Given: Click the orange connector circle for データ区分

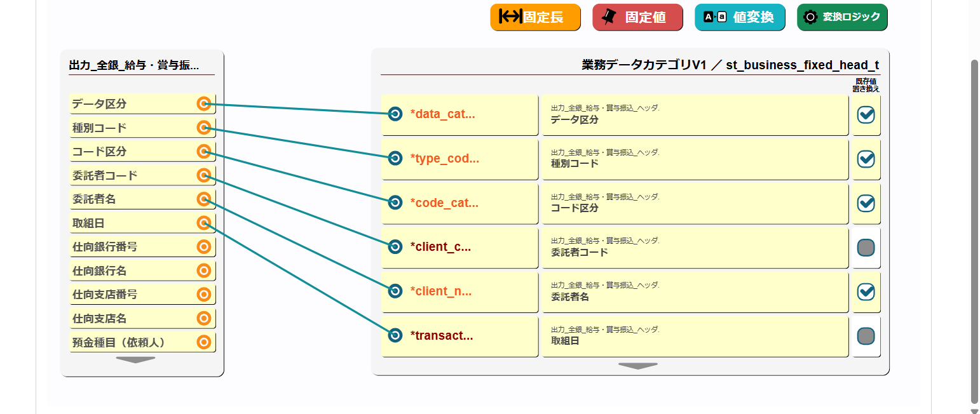Looking at the screenshot, I should [x=203, y=103].
